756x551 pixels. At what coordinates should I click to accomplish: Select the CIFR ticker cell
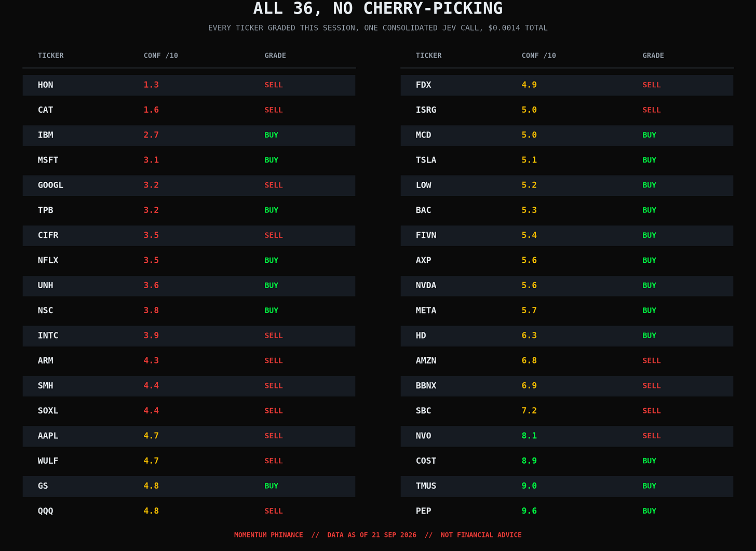click(x=48, y=235)
